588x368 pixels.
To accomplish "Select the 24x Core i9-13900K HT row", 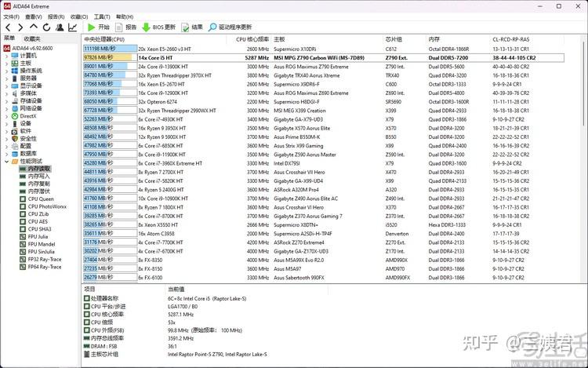I will point(323,67).
